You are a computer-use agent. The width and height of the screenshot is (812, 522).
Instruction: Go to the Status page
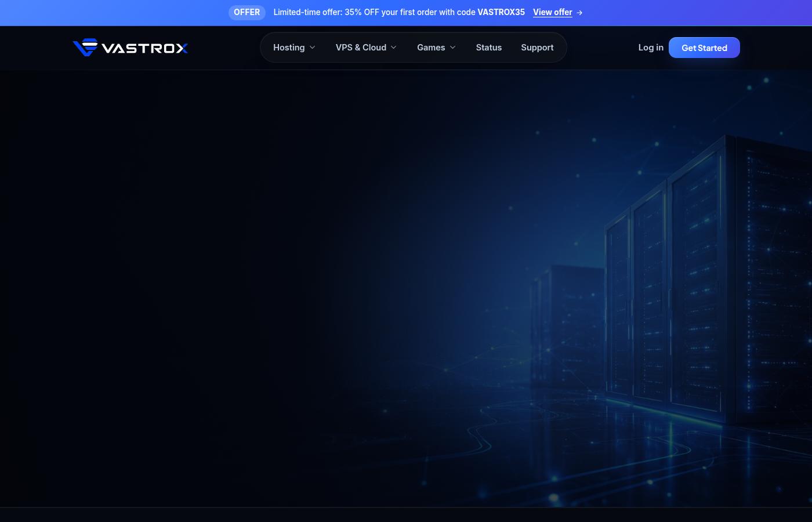pos(489,48)
